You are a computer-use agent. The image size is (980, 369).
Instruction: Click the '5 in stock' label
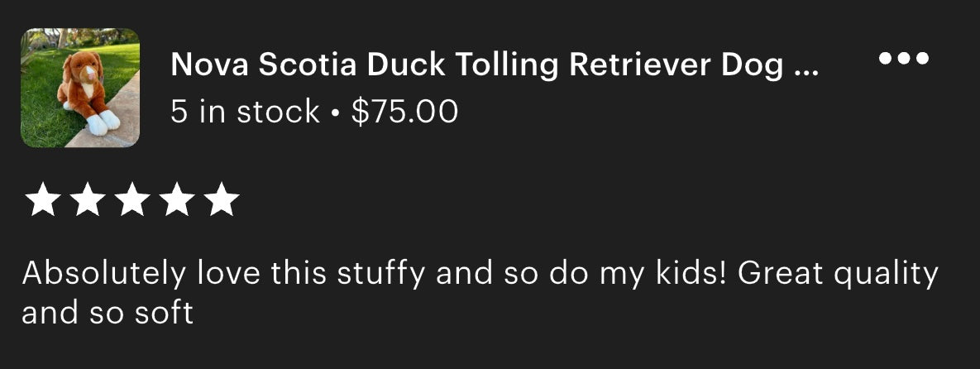click(x=244, y=112)
